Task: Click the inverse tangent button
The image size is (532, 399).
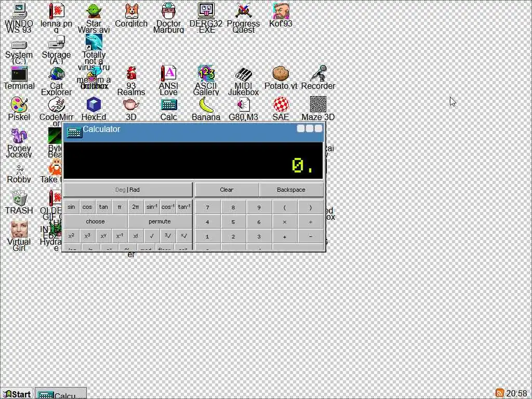Action: click(184, 207)
